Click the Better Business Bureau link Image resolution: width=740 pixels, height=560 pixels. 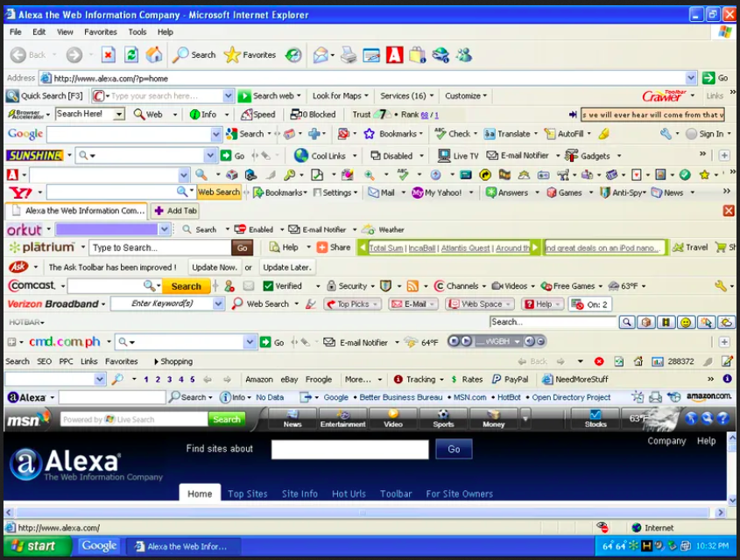tap(401, 397)
